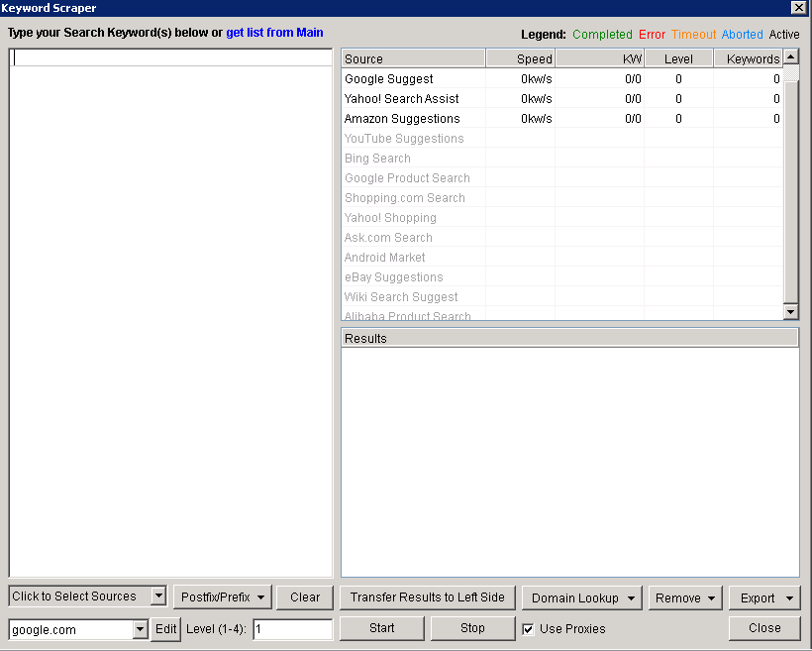Expand the google.com domain combo box
This screenshot has height=651, width=812.
pyautogui.click(x=140, y=630)
